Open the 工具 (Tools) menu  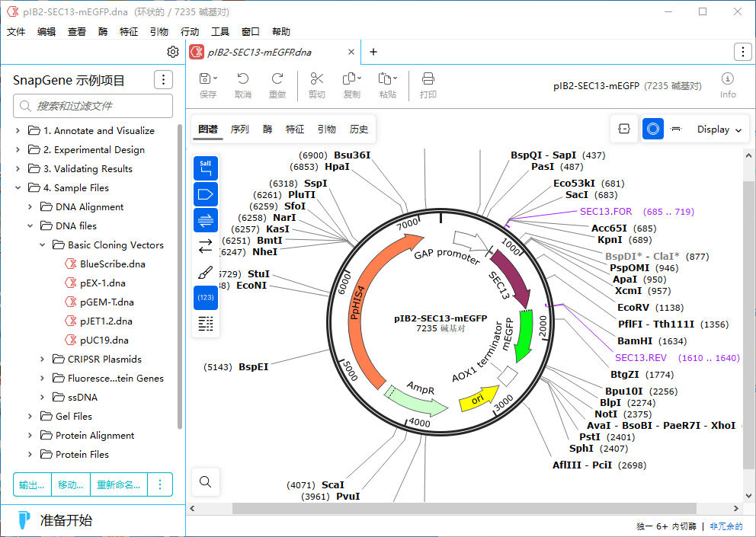point(220,31)
